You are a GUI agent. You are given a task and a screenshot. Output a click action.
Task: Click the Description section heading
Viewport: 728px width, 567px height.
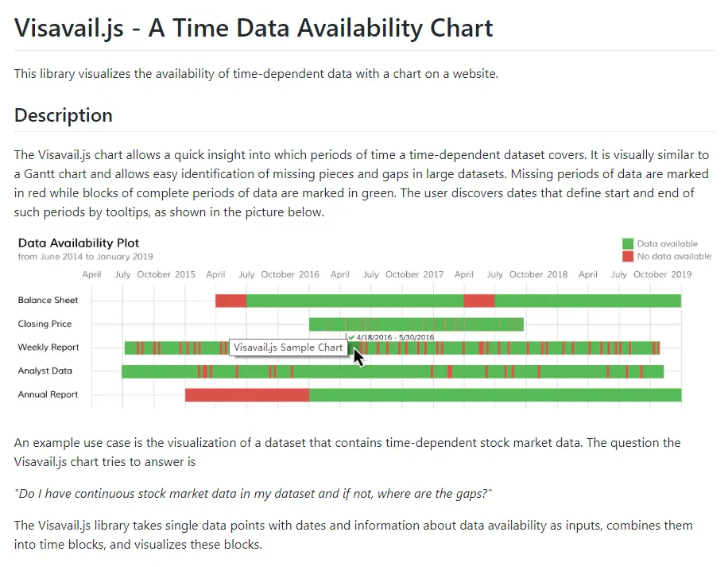click(63, 115)
